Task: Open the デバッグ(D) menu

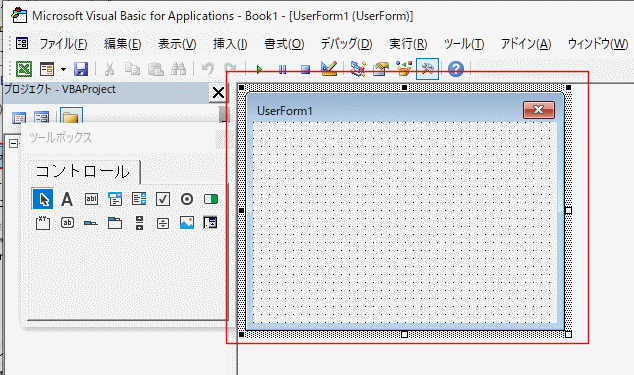Action: (x=346, y=44)
